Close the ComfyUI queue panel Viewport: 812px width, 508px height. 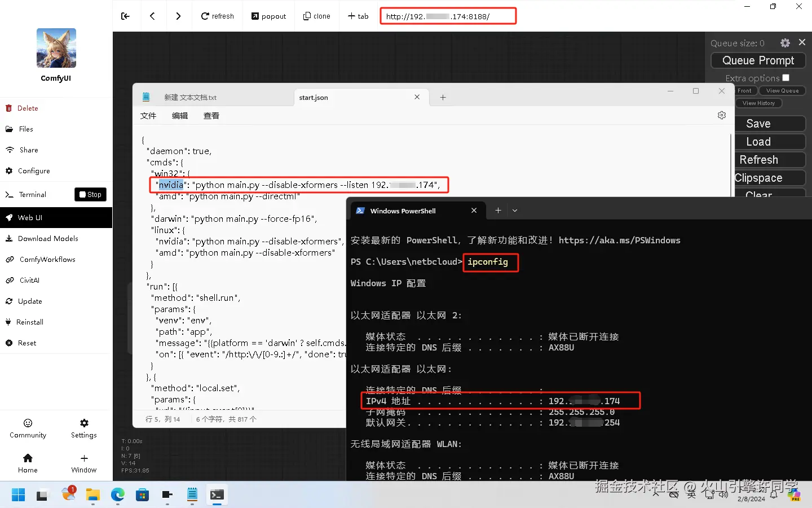click(802, 42)
